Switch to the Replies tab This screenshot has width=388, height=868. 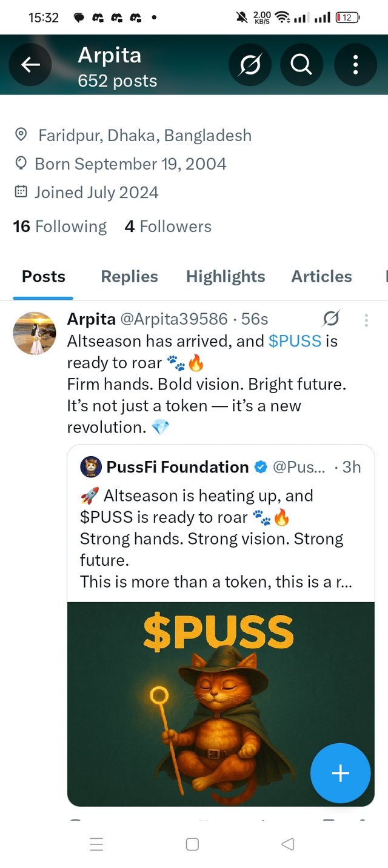pyautogui.click(x=129, y=277)
